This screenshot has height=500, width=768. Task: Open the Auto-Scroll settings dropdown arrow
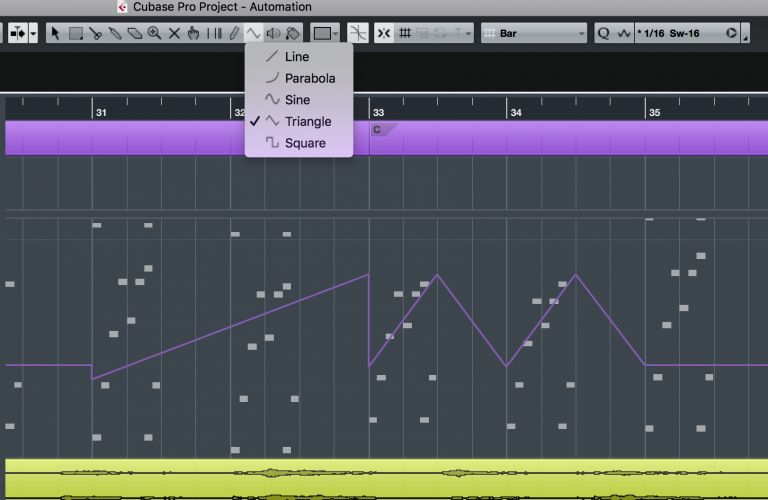(x=33, y=33)
